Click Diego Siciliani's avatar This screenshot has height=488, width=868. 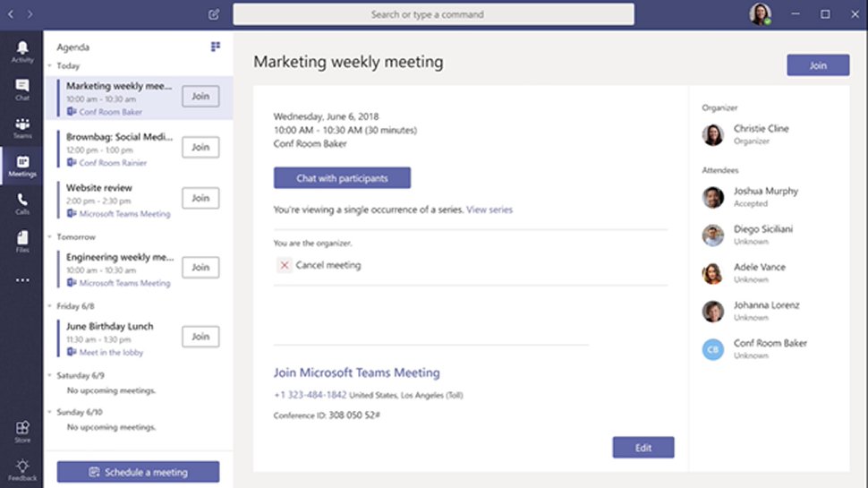(x=712, y=235)
